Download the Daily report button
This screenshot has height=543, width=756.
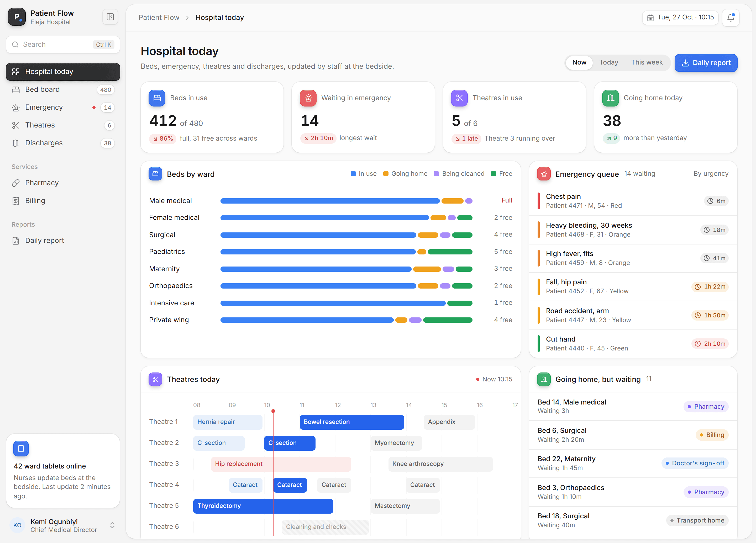(x=706, y=63)
